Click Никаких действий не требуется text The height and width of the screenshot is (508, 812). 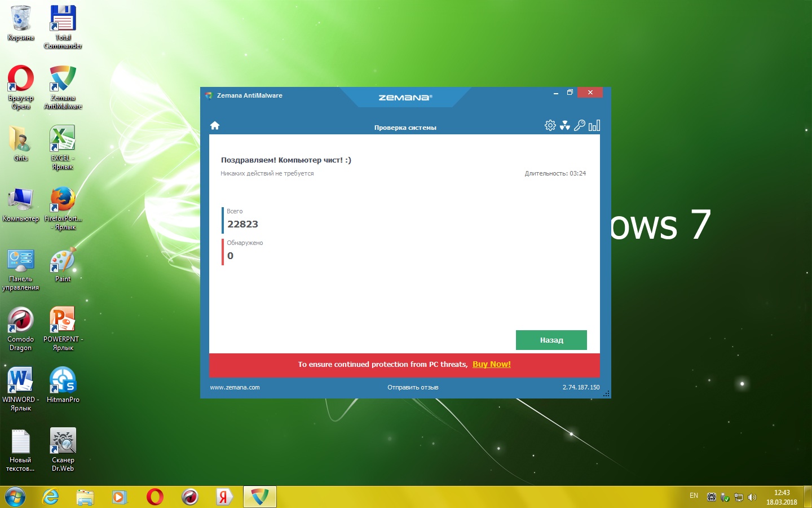point(267,173)
